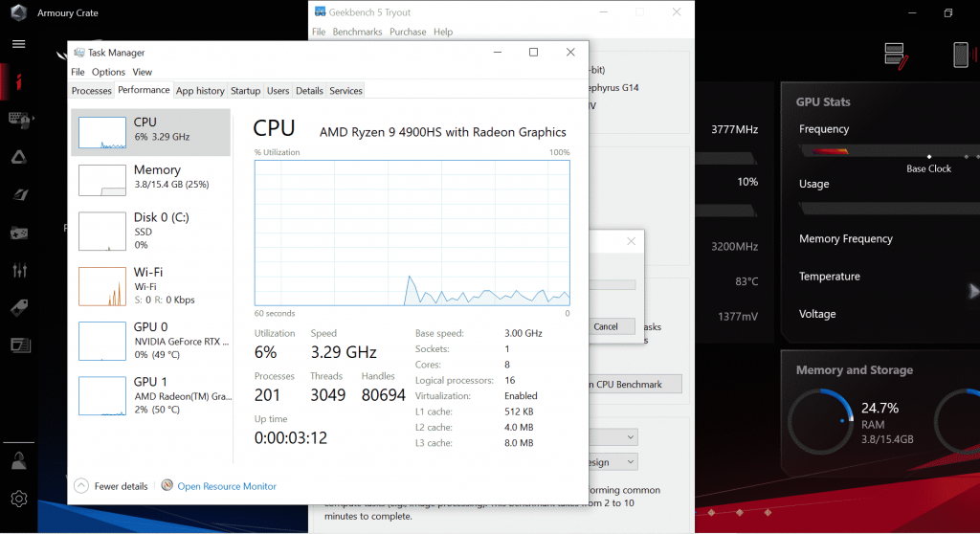Viewport: 980px width, 534px height.
Task: Click Fewer details label
Action: pos(121,486)
